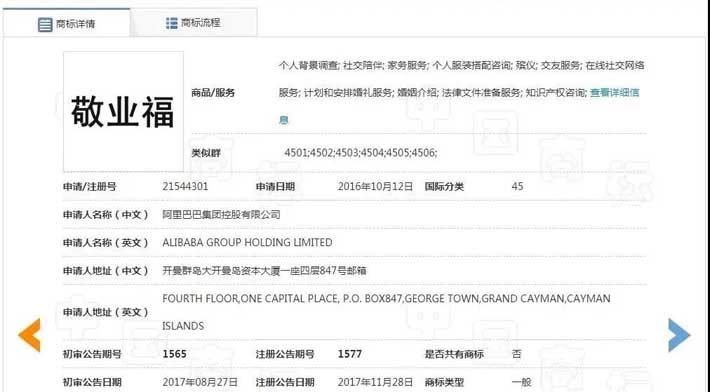Click the 商标详情 tab document icon
The image size is (710, 392).
coord(45,24)
